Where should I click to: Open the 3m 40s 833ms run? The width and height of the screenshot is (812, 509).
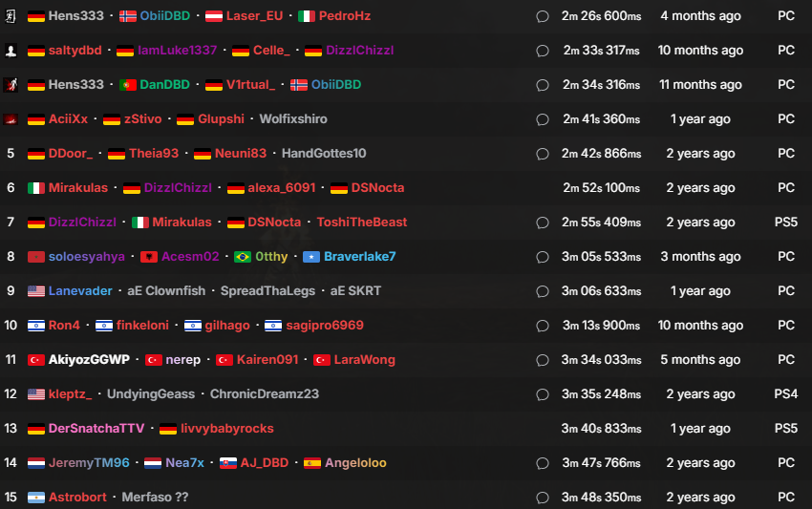[x=601, y=428]
